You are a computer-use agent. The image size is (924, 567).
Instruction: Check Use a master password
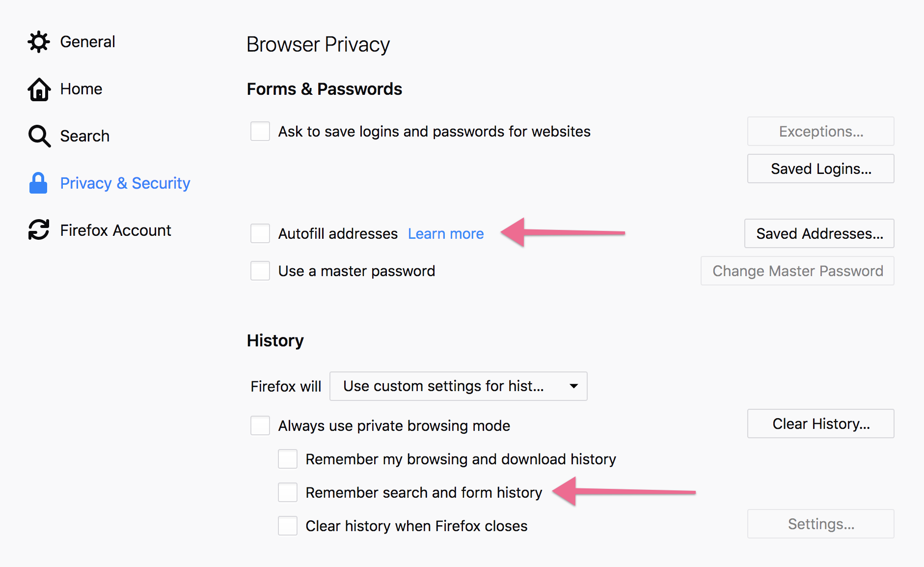[260, 271]
